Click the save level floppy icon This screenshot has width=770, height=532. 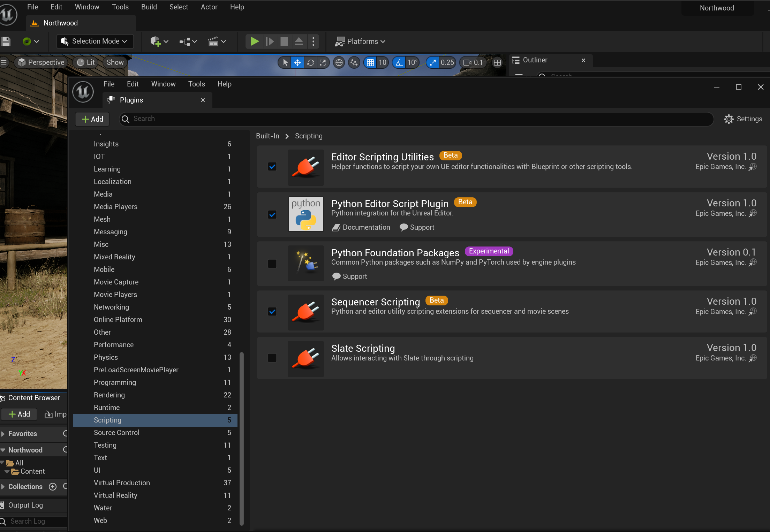(x=6, y=41)
